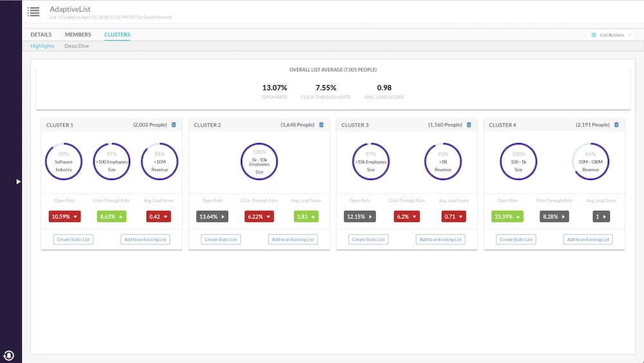Click Add to an Existing List in Cluster 2

[x=293, y=239]
